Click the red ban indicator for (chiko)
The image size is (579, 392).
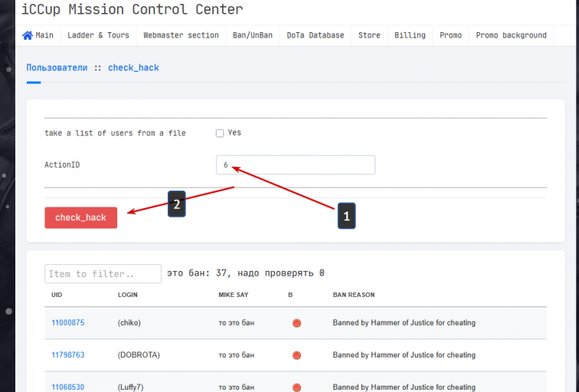tap(296, 323)
